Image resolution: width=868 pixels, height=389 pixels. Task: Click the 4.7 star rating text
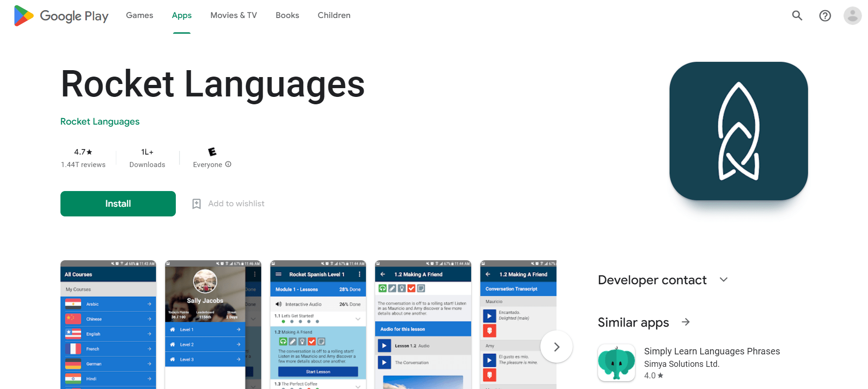click(x=83, y=152)
